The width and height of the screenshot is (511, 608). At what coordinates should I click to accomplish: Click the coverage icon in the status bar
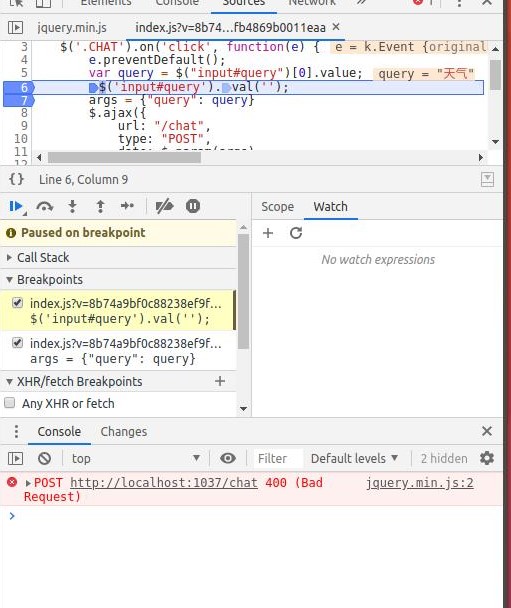487,180
